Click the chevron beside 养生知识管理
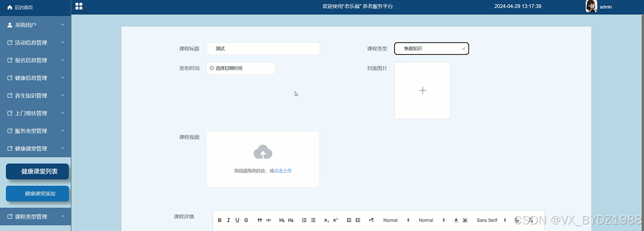The image size is (644, 231). click(63, 95)
